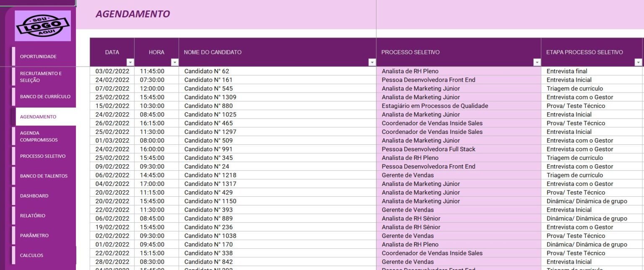
Task: Select the cell 'Candidato N° 338'
Action: (x=278, y=253)
